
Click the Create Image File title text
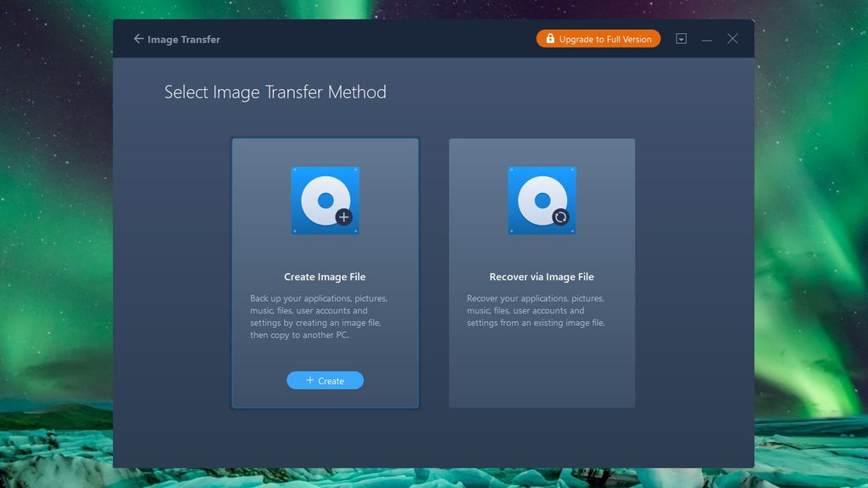pos(325,276)
